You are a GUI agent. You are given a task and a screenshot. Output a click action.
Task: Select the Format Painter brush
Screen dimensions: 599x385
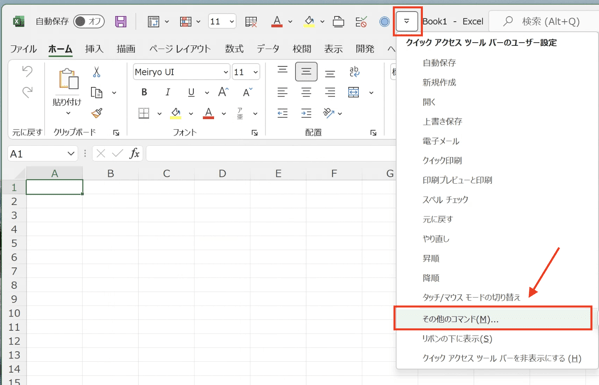pyautogui.click(x=97, y=113)
